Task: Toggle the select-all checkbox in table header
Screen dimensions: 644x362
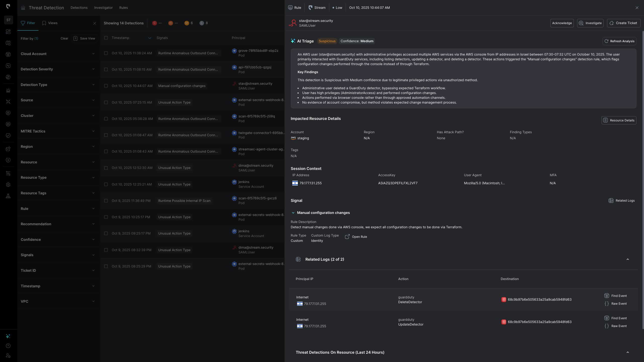Action: click(x=106, y=38)
